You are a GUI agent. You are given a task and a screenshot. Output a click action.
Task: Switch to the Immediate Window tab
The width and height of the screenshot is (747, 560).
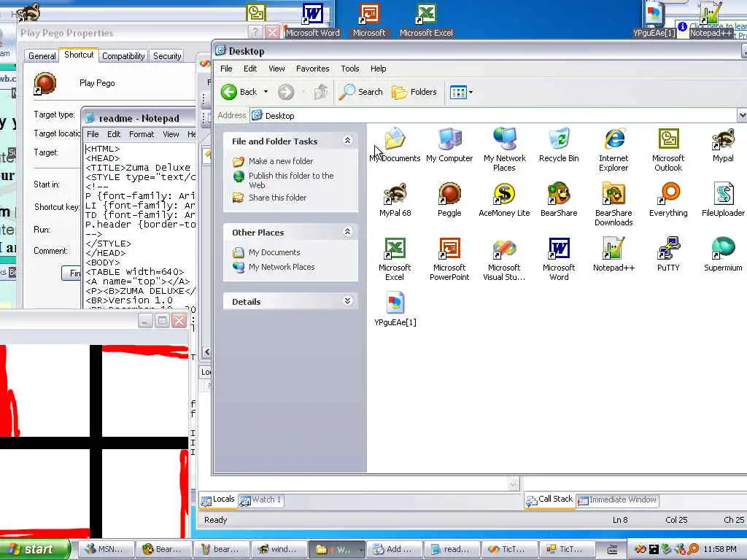click(x=617, y=500)
